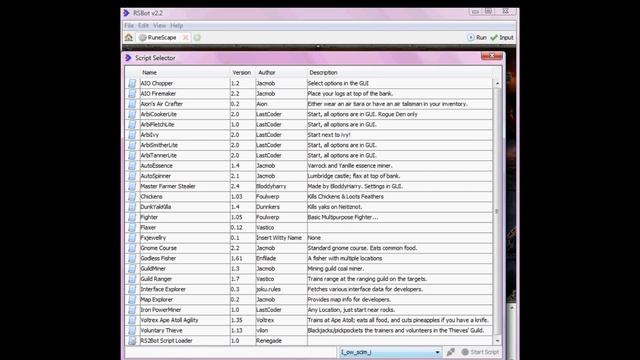Click the home icon in RSBot toolbar
The height and width of the screenshot is (360, 640).
pos(129,38)
